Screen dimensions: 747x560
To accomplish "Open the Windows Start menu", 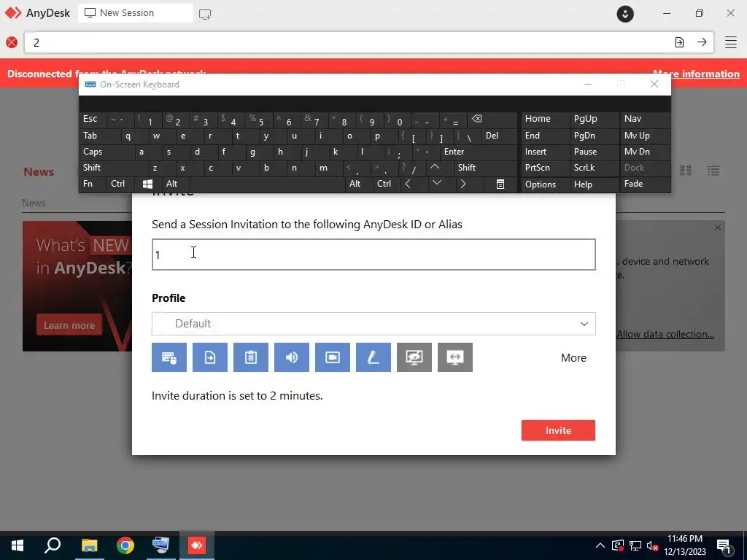I will tap(18, 545).
